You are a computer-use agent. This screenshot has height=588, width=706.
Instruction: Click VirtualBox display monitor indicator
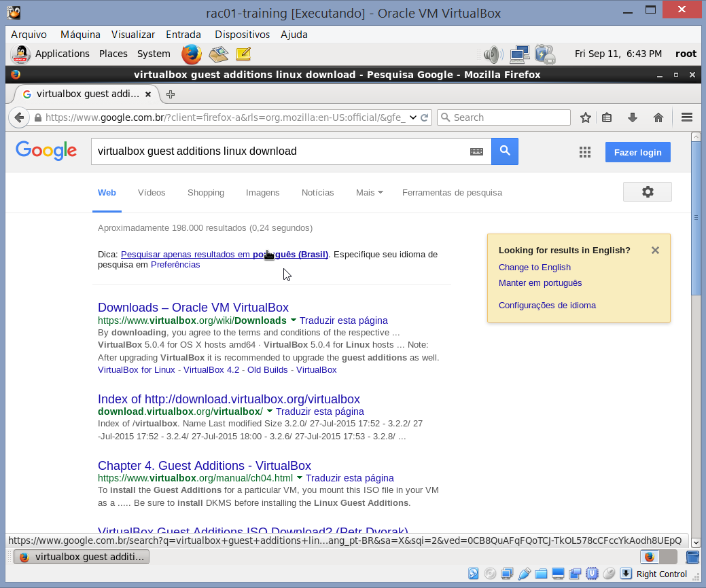tap(558, 574)
